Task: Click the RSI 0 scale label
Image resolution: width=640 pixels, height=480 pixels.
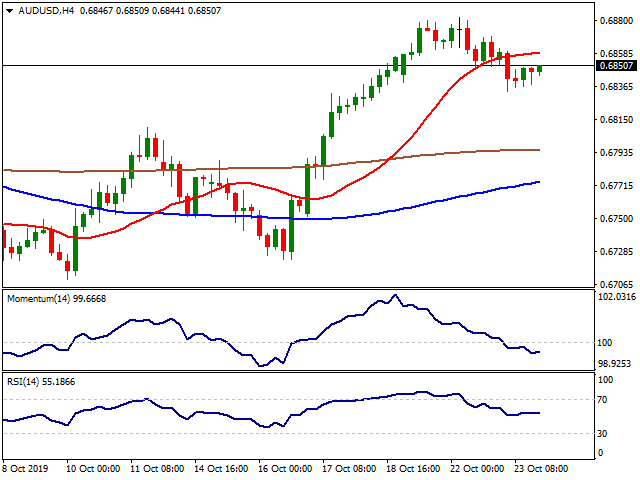Action: pyautogui.click(x=600, y=453)
